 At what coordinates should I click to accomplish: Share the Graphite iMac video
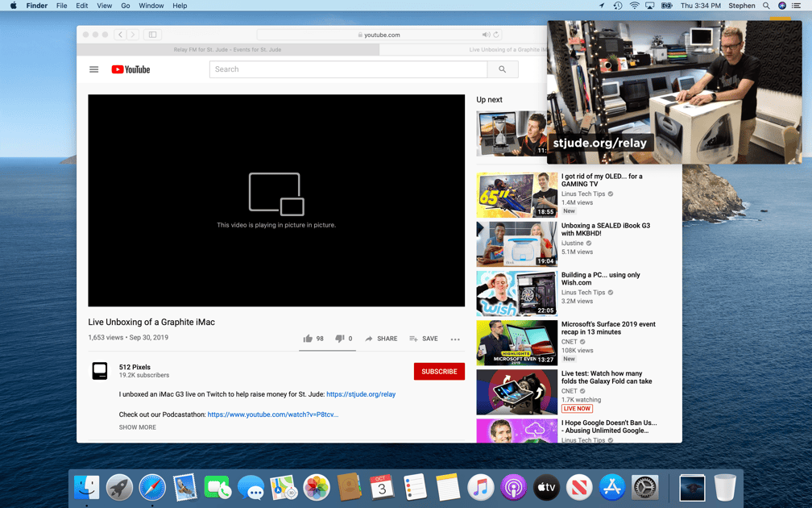381,339
